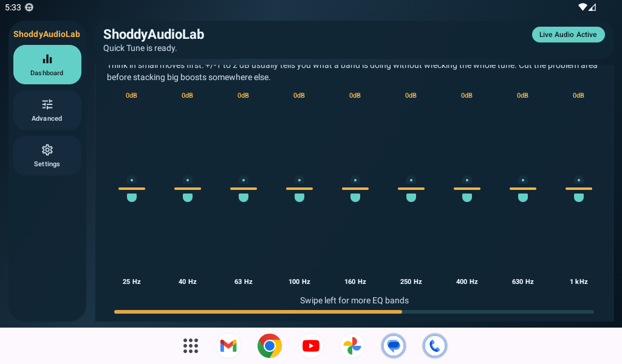The width and height of the screenshot is (622, 364).
Task: Select the 250 Hz frequency label
Action: pos(411,281)
